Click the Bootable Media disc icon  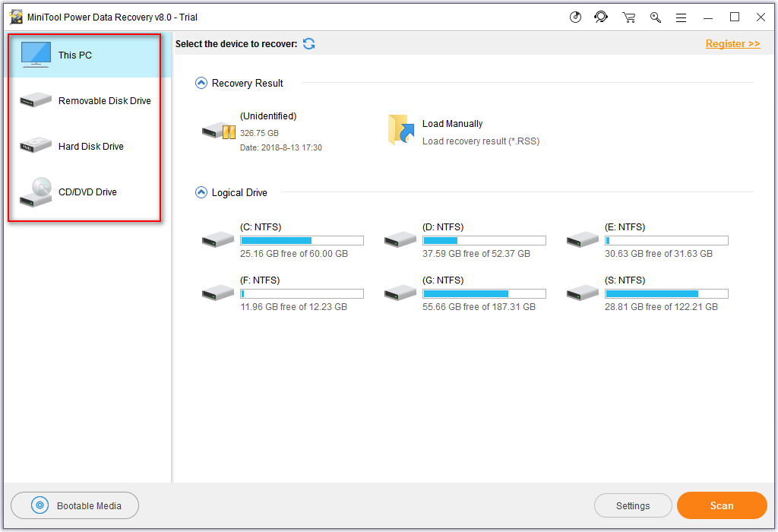(40, 505)
